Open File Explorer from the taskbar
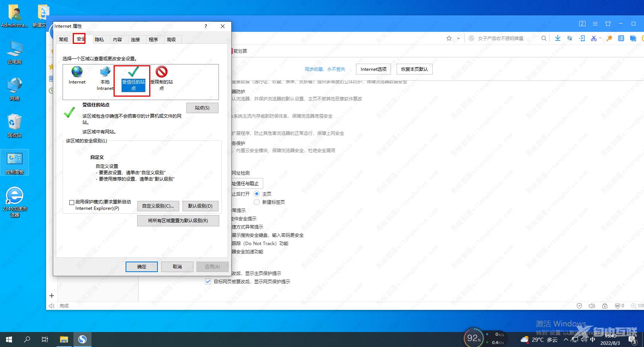This screenshot has width=644, height=347. click(64, 340)
